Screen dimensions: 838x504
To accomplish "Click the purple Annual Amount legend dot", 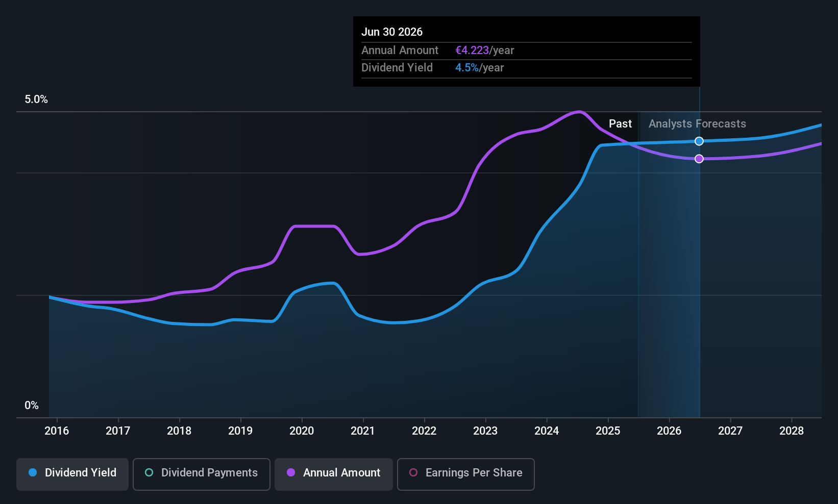I will (291, 472).
